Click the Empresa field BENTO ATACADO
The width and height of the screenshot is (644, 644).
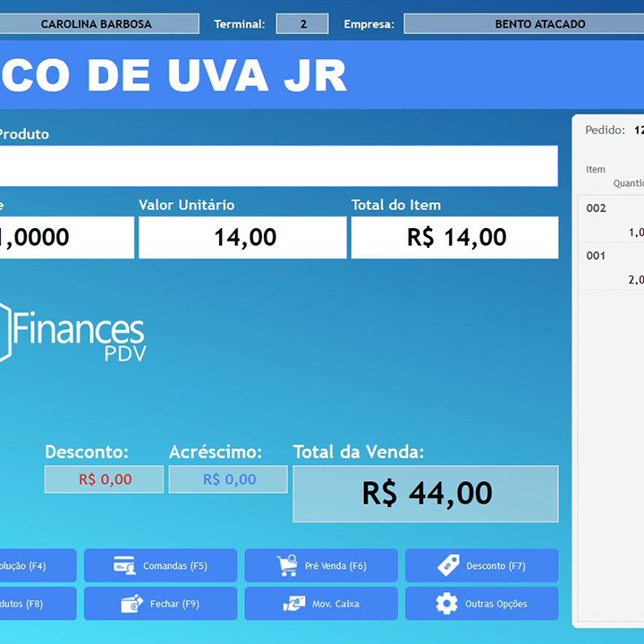[x=523, y=24]
